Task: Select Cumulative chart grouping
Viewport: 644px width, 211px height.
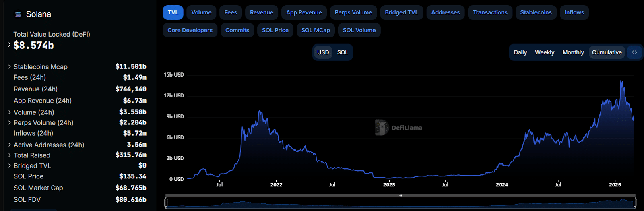Action: pyautogui.click(x=607, y=52)
